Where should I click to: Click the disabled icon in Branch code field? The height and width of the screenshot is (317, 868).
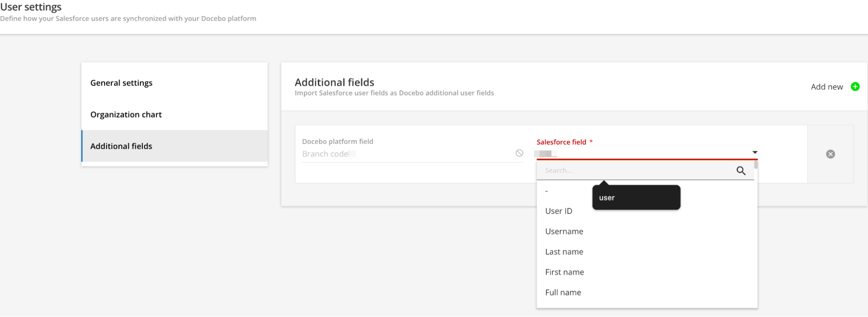519,153
